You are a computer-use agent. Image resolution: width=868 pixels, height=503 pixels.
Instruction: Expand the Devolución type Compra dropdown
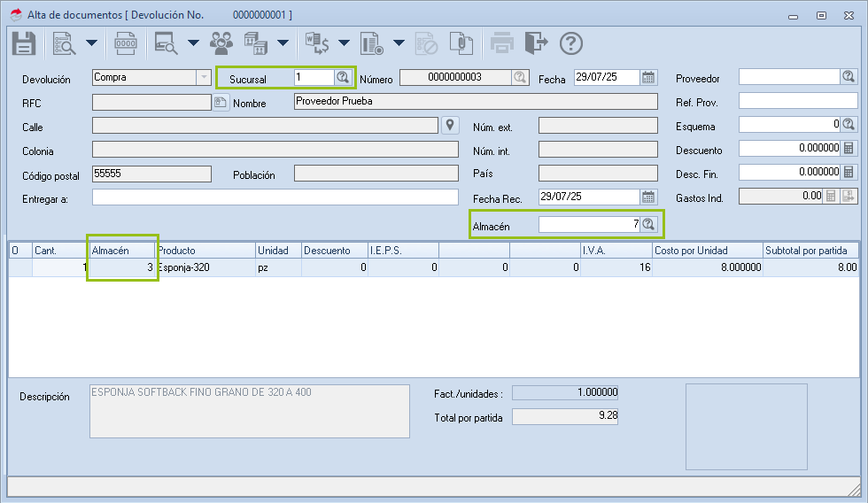coord(204,78)
